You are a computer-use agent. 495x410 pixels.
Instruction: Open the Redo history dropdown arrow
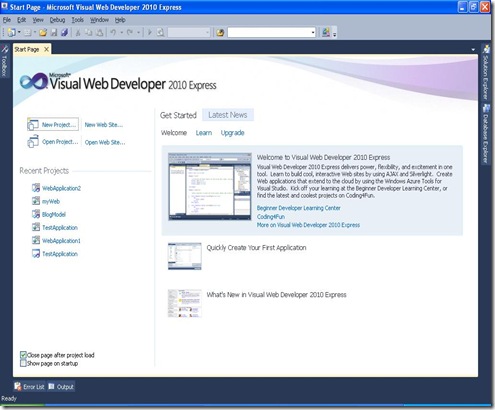point(138,32)
